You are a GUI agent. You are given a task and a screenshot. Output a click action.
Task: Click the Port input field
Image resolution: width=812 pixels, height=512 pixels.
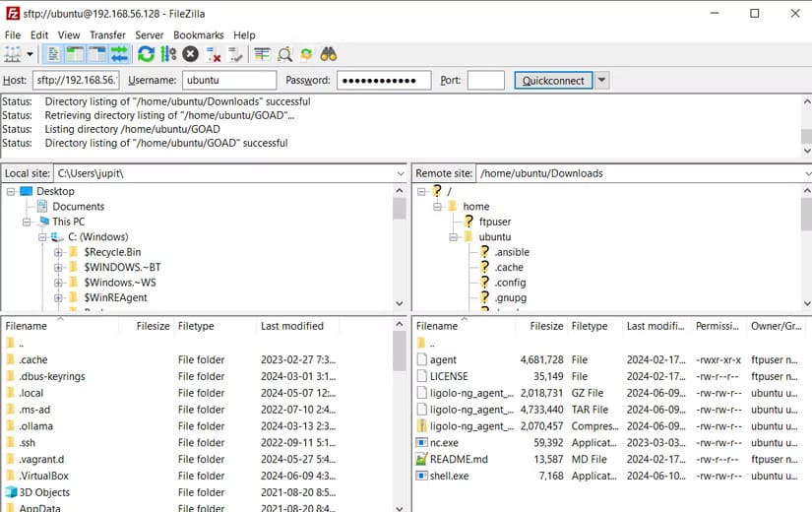(485, 81)
